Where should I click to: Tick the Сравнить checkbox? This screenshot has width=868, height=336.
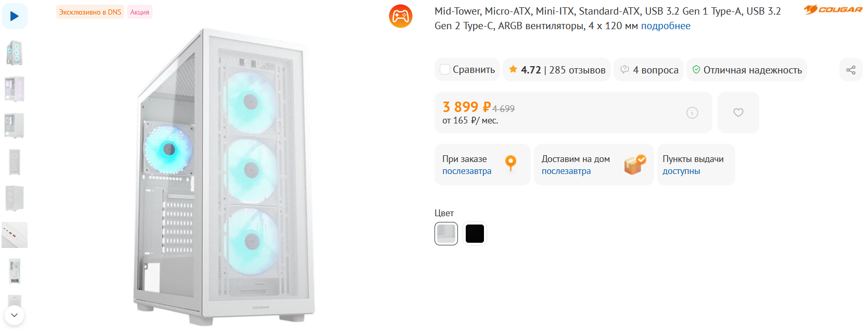pyautogui.click(x=445, y=70)
